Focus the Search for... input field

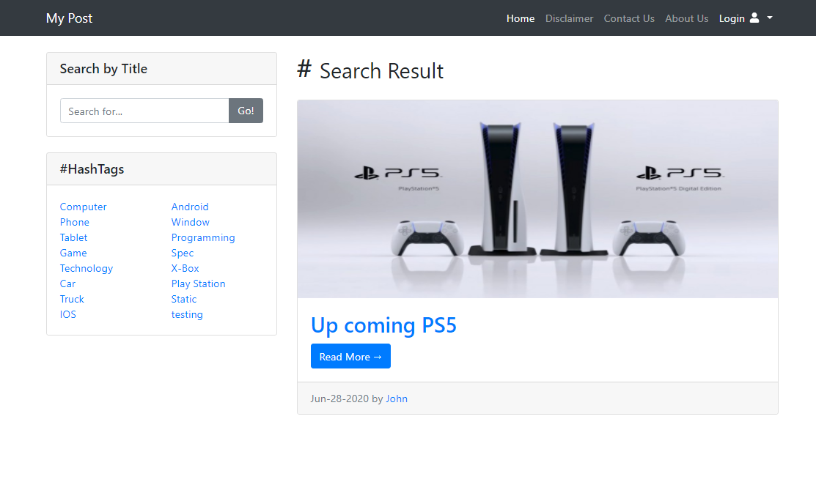(144, 111)
